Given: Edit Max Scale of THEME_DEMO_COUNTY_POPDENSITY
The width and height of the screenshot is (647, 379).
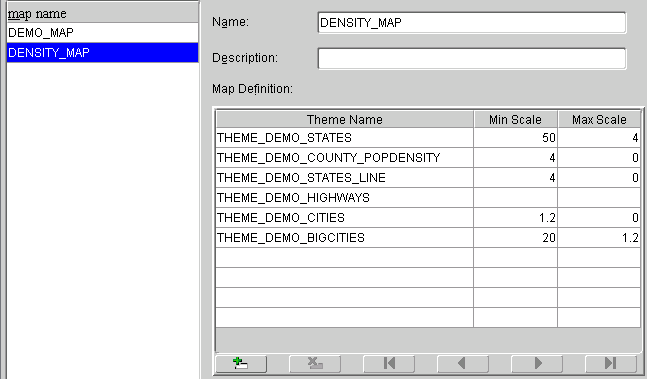Looking at the screenshot, I should pos(599,158).
